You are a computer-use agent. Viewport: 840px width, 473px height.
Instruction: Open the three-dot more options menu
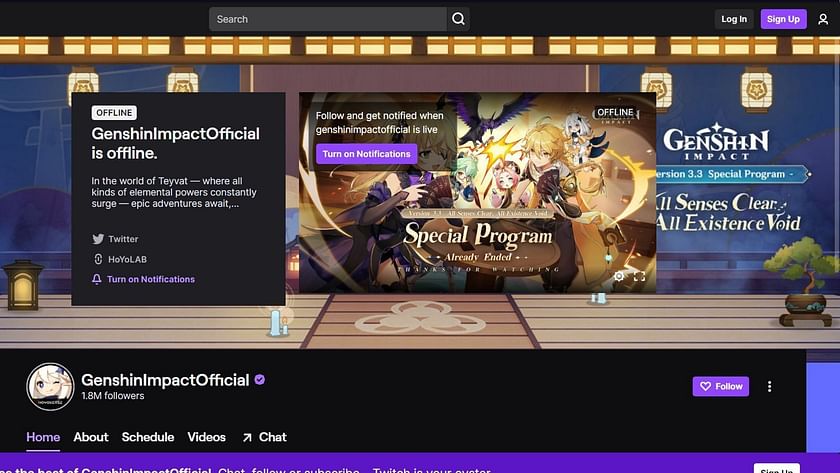(x=769, y=386)
